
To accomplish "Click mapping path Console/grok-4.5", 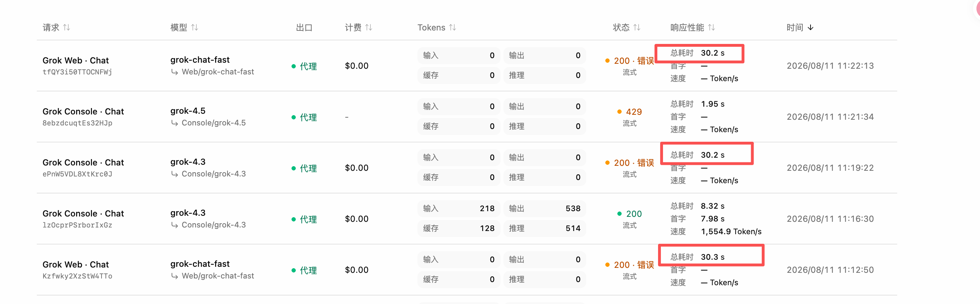I will [x=214, y=123].
